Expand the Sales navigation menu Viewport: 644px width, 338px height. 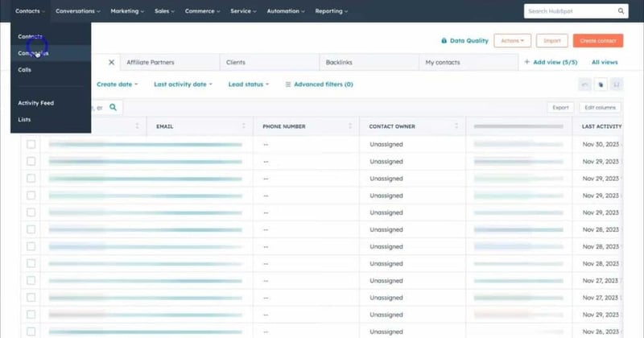(164, 11)
